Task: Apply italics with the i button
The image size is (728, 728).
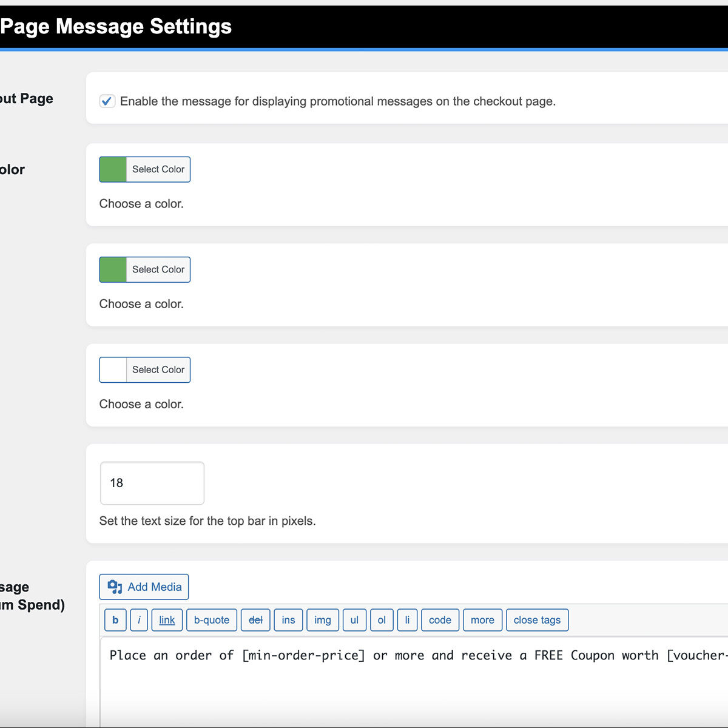Action: click(x=139, y=620)
